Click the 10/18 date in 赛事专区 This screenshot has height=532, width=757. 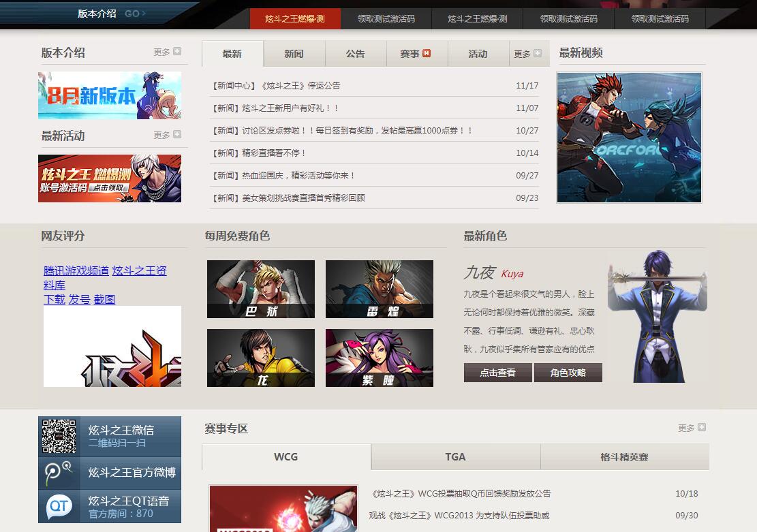(687, 493)
